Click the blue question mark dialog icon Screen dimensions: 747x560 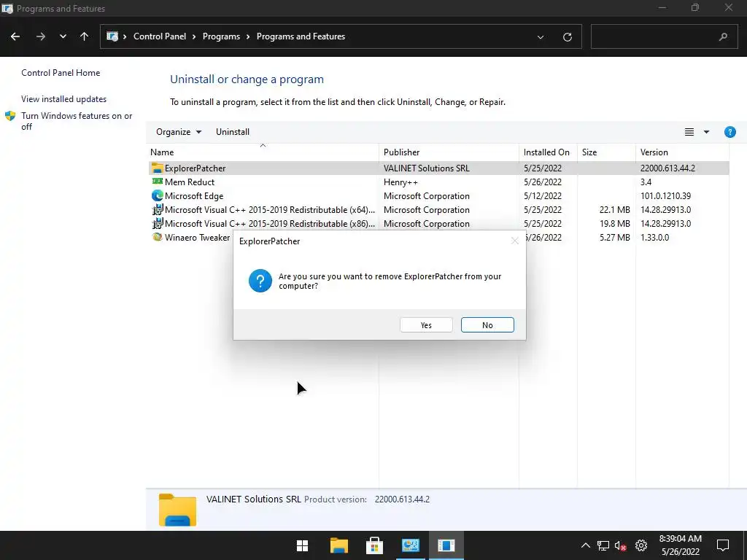260,281
